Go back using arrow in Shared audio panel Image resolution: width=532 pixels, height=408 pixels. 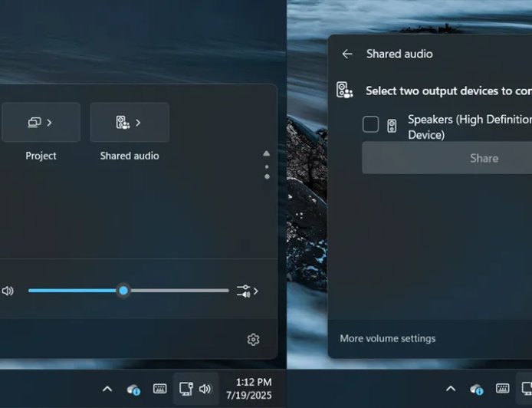[347, 54]
